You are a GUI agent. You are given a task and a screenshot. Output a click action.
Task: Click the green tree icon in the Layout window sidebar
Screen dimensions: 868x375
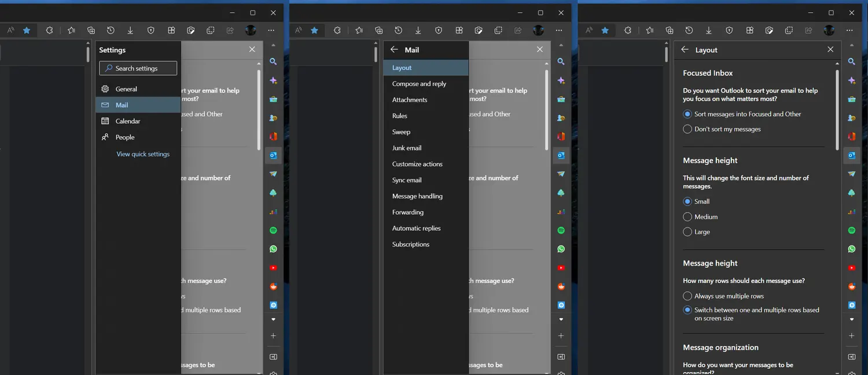tap(851, 193)
